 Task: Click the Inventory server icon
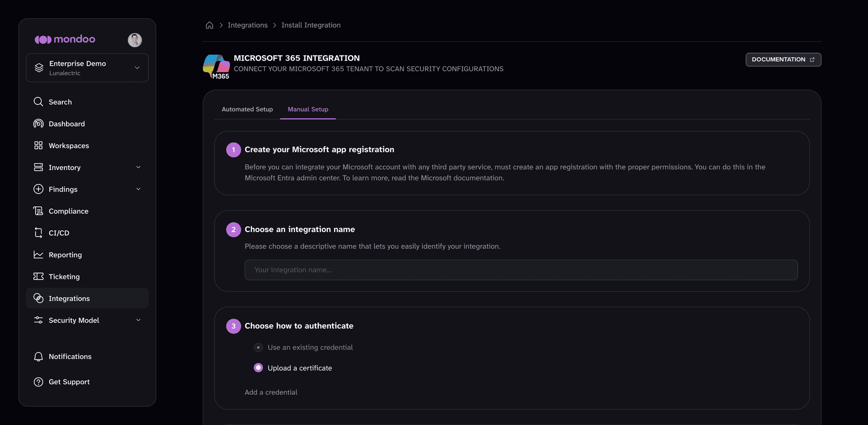coord(39,167)
